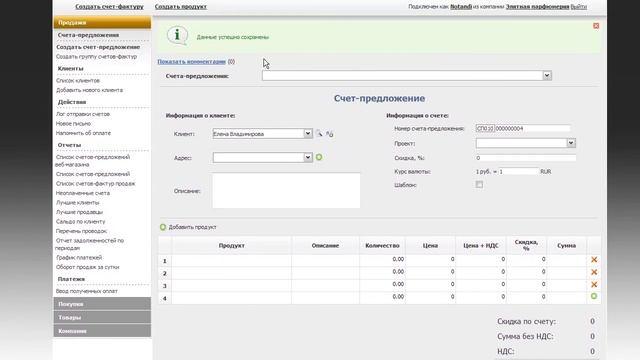Open Лучшие клиенты report
This screenshot has height=360, width=640.
(x=77, y=202)
